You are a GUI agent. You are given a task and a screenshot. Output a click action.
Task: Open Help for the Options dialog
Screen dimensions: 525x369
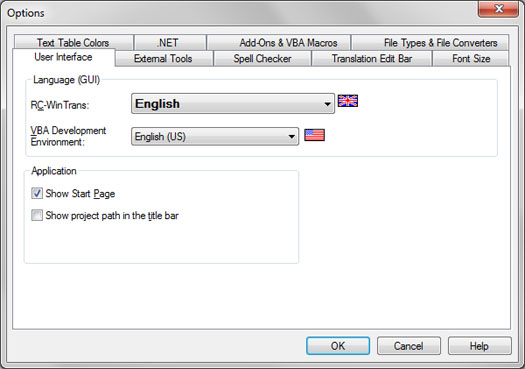480,346
